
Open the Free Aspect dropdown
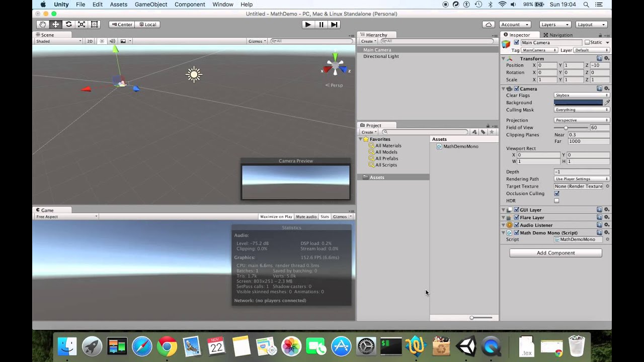66,217
